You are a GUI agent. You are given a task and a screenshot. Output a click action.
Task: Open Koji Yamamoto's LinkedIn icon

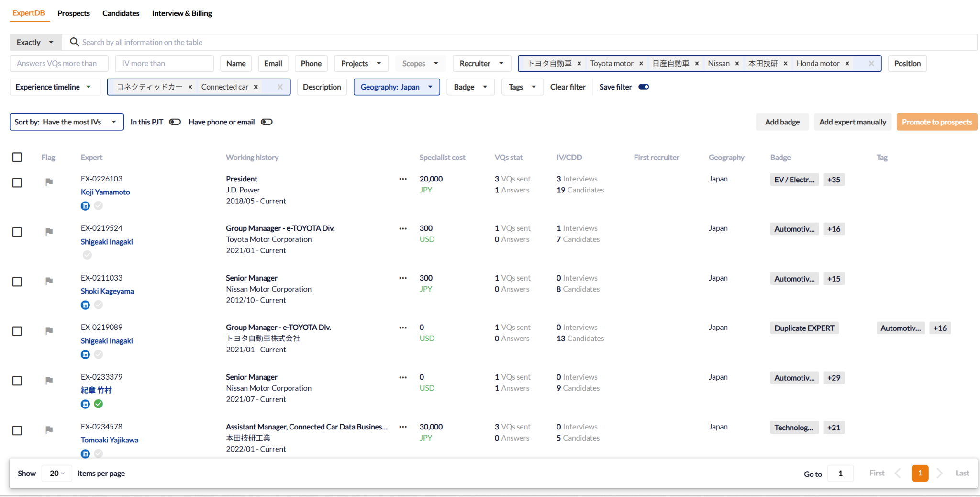point(85,206)
